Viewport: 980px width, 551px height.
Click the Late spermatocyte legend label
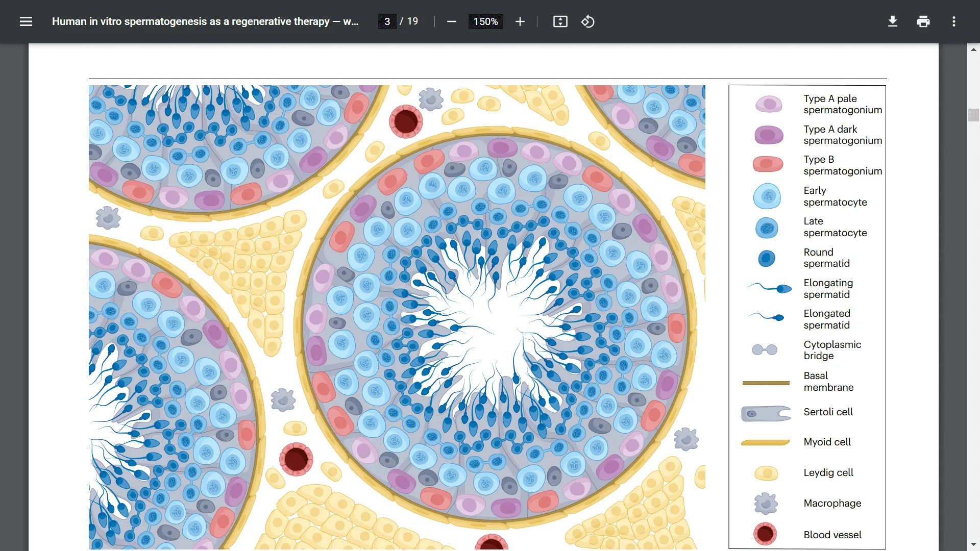835,227
